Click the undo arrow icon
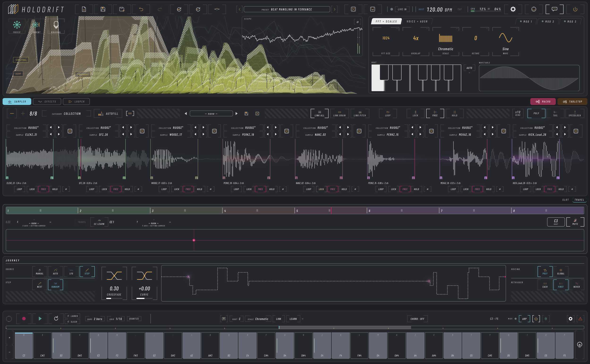The height and width of the screenshot is (364, 590). tap(141, 9)
